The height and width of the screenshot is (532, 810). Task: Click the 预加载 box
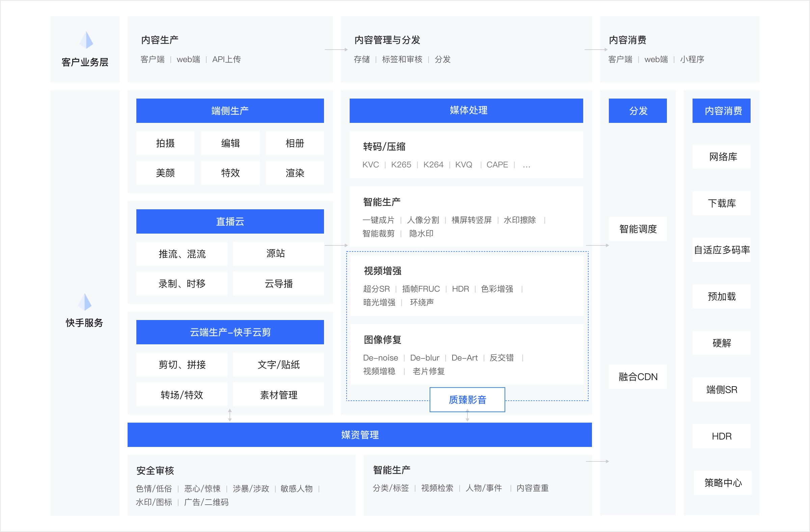coord(722,296)
